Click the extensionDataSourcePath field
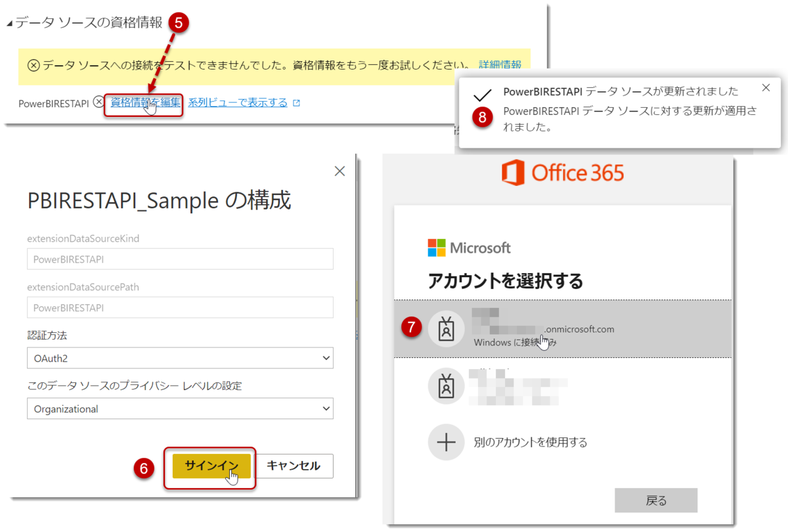 pos(180,307)
